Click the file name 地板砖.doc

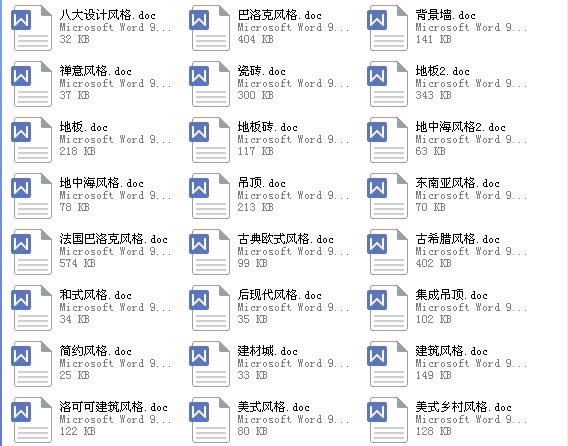point(268,127)
